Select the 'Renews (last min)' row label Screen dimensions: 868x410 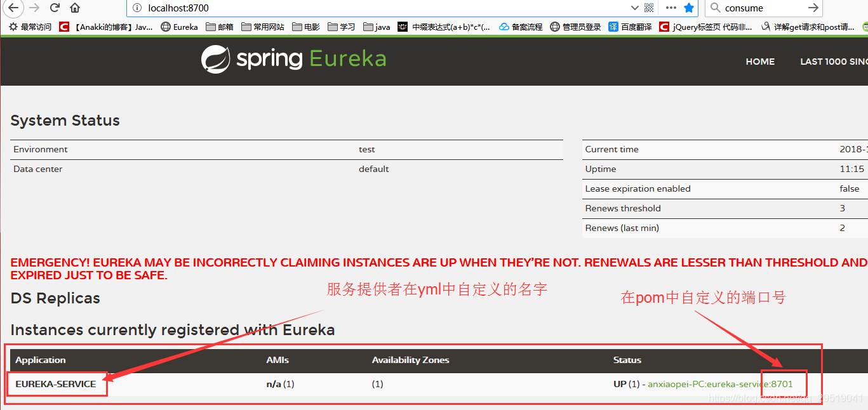[x=622, y=228]
